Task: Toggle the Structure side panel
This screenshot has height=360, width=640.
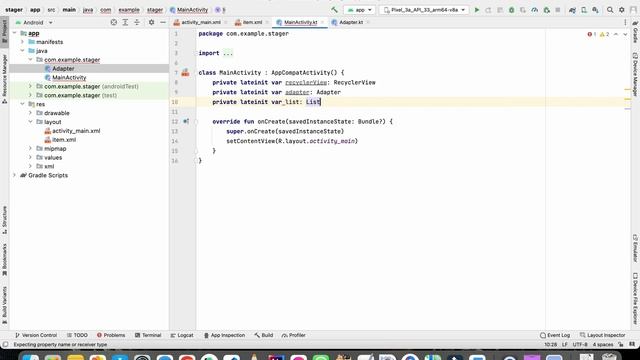Action: pyautogui.click(x=4, y=220)
